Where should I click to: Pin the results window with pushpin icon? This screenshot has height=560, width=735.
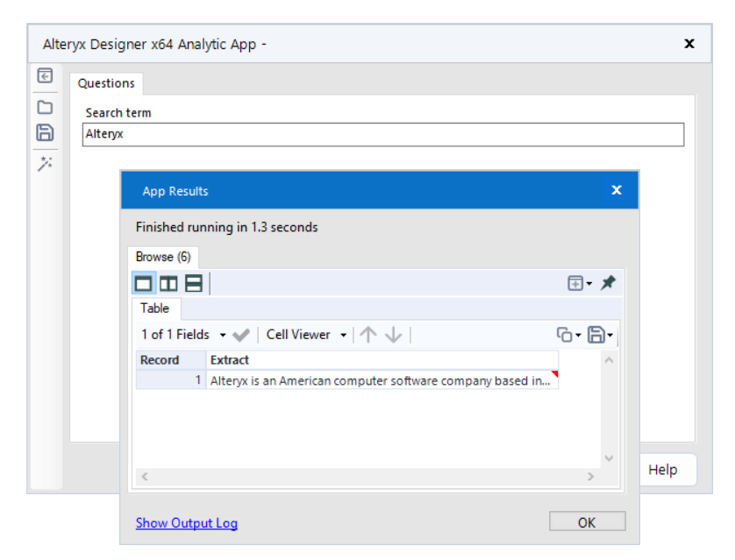(609, 283)
